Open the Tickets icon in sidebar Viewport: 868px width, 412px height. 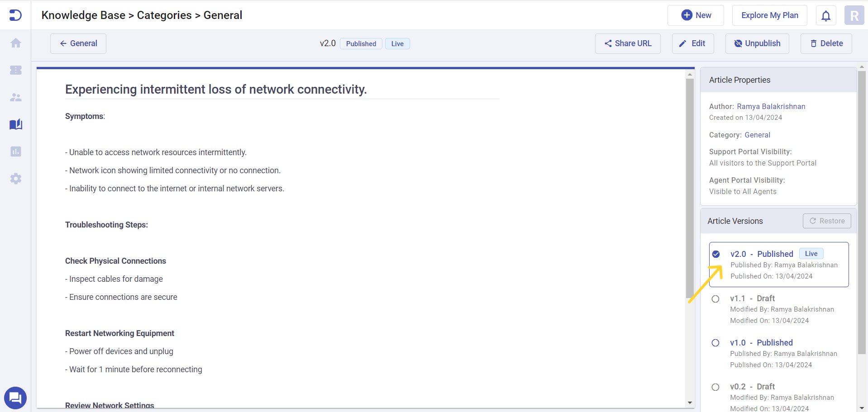pyautogui.click(x=16, y=70)
